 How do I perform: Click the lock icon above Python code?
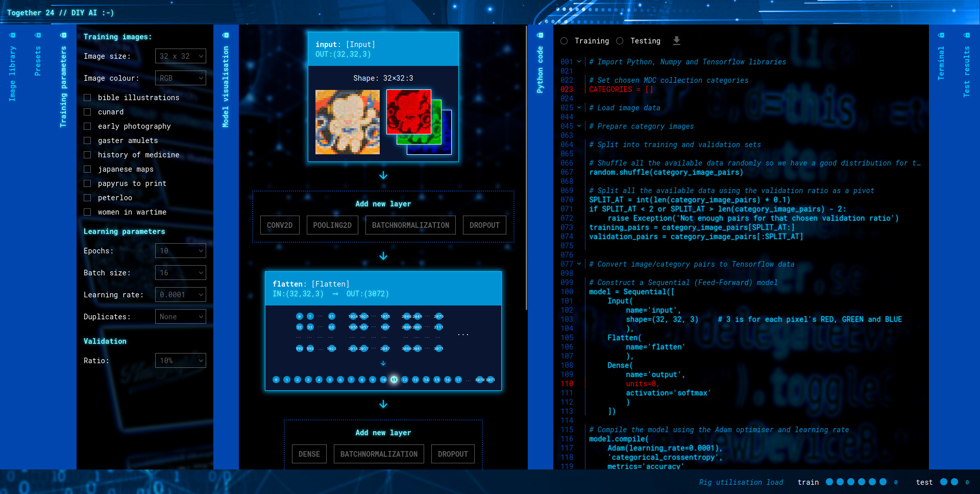tap(540, 35)
